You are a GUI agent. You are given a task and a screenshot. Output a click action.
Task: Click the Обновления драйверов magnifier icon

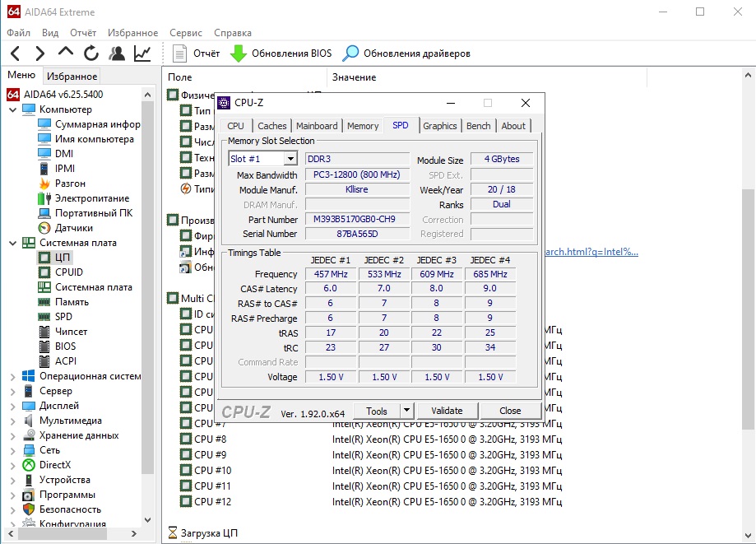350,53
